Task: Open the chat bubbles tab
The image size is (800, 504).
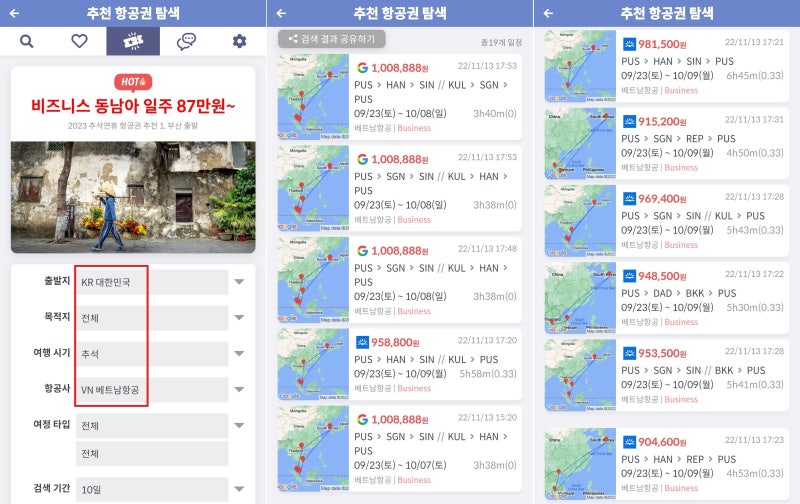Action: click(x=186, y=41)
